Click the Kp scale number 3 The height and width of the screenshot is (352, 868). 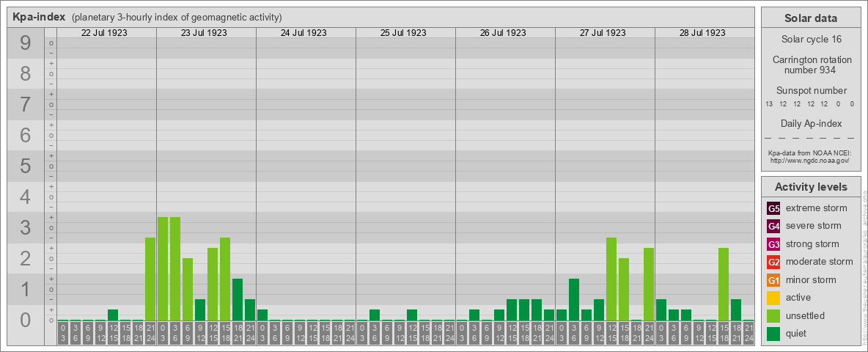(x=26, y=227)
